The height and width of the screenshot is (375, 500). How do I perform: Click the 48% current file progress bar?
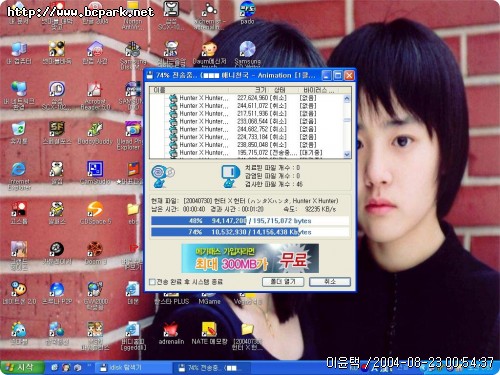[250, 221]
